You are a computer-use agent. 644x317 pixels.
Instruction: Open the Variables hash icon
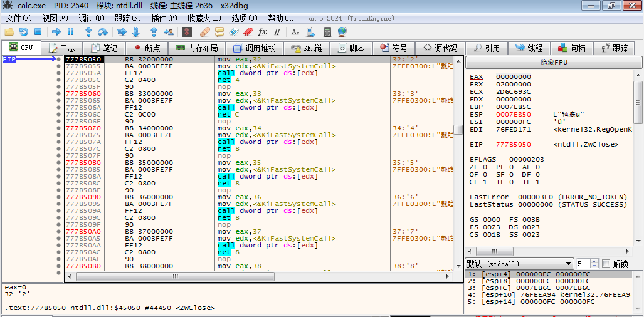pyautogui.click(x=277, y=31)
